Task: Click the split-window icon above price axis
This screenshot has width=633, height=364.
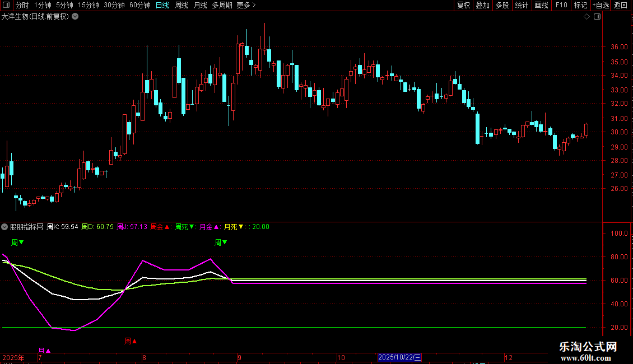Action: pyautogui.click(x=597, y=17)
